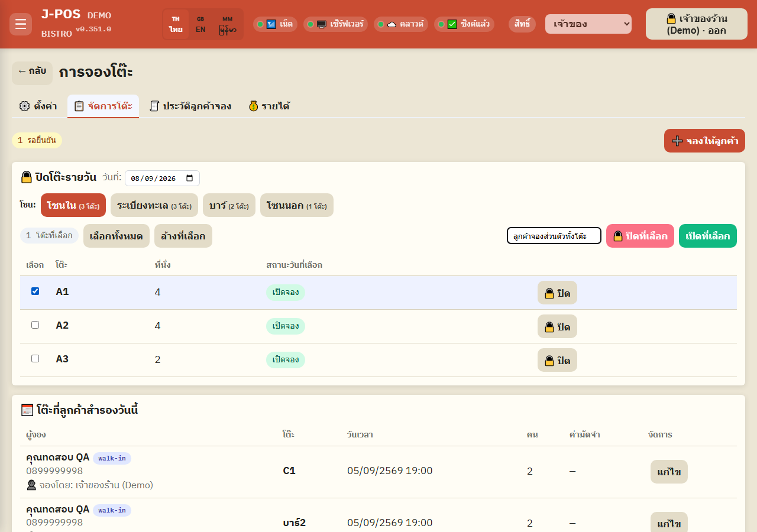Open the เจ้าของ role dropdown
This screenshot has width=757, height=532.
click(x=588, y=24)
